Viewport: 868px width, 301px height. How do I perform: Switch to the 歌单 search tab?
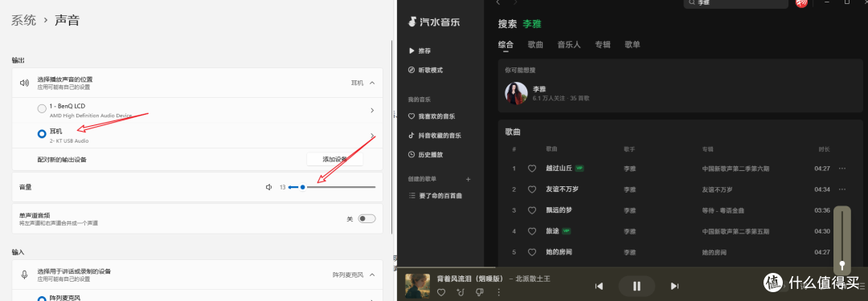[x=633, y=45]
